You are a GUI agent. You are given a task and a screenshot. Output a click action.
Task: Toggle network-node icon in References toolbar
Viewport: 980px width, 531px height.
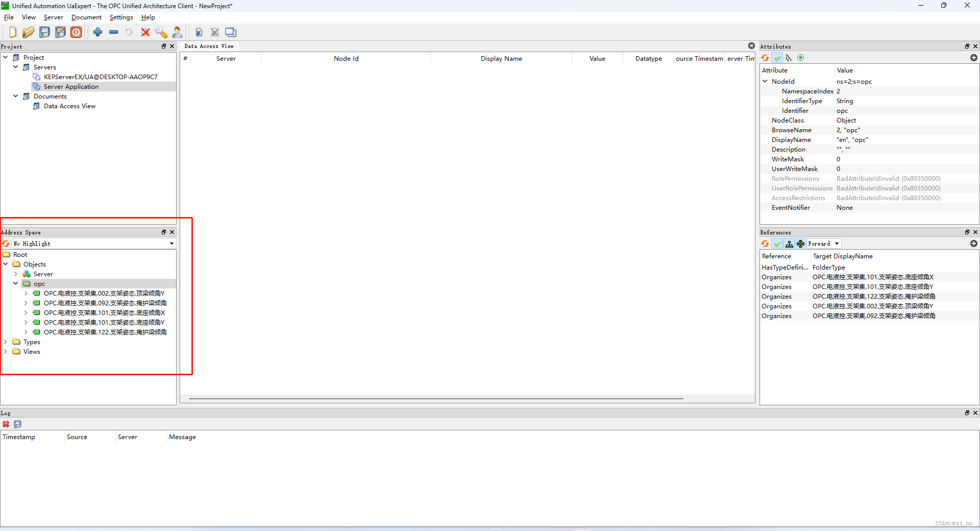click(800, 244)
